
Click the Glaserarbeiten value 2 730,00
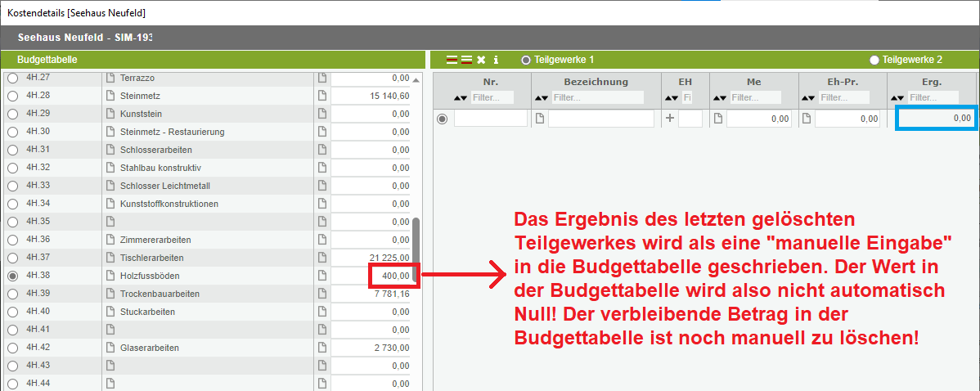[x=391, y=348]
